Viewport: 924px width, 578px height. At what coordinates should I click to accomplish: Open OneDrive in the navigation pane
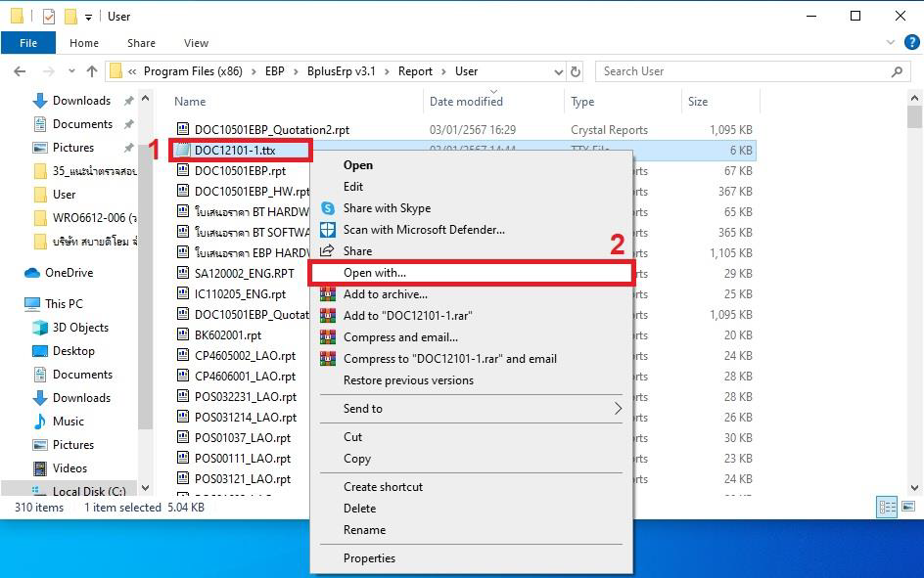[x=69, y=273]
